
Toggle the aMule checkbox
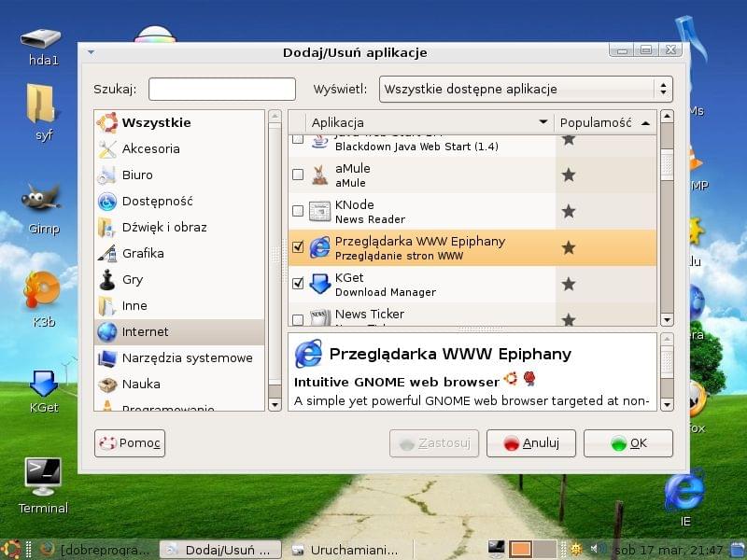[x=298, y=175]
